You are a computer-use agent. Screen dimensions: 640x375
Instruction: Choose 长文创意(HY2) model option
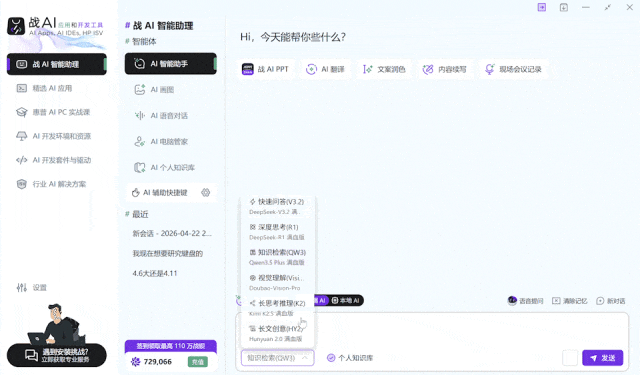coord(278,333)
